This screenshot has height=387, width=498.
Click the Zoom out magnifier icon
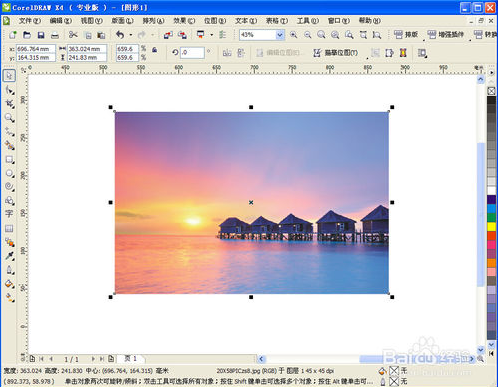tap(307, 35)
